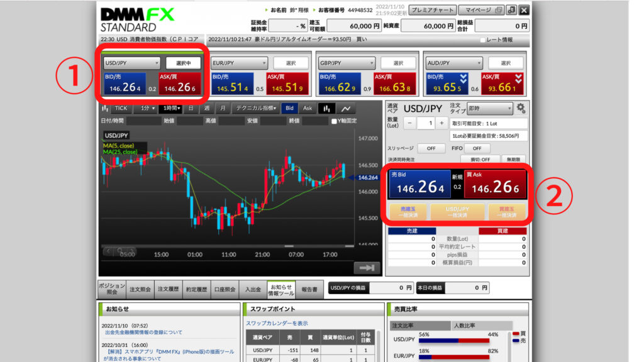Click GBP/JPY ASK/買 166.638 price tile
The image size is (644, 362).
click(394, 84)
